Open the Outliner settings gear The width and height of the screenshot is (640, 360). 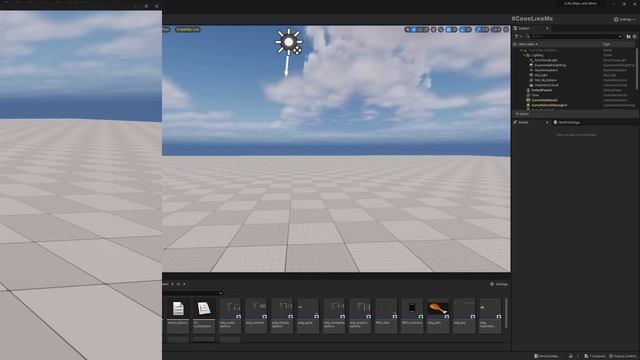point(635,36)
